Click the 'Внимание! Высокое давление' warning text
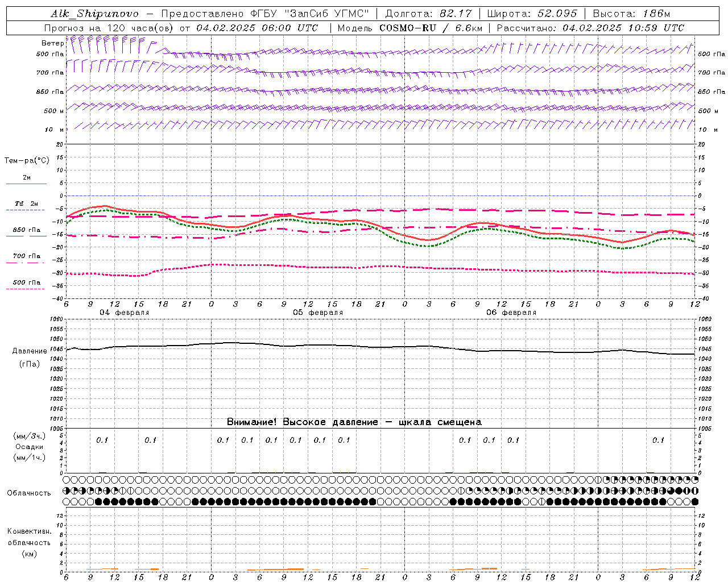Screen dimensions: 728x582 point(302,422)
